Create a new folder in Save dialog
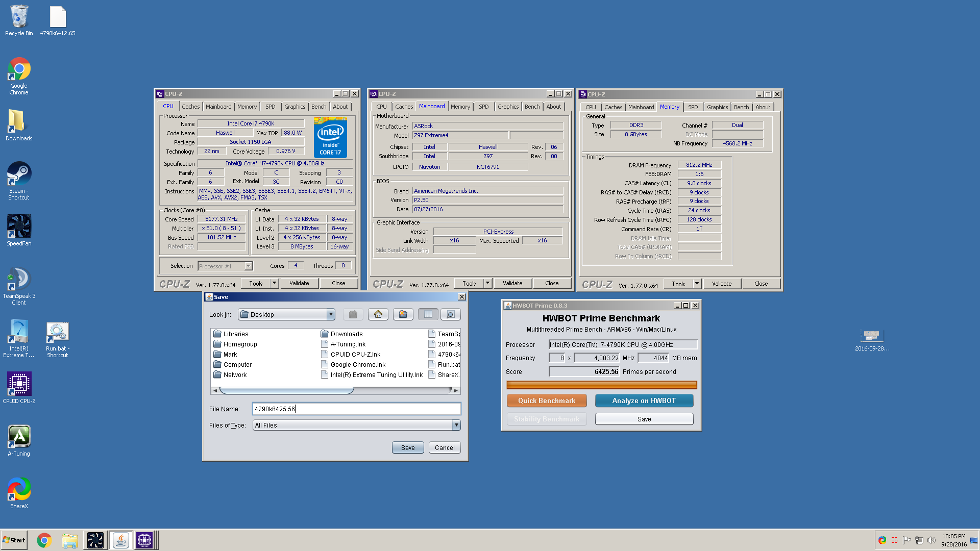Image resolution: width=980 pixels, height=551 pixels. [403, 314]
